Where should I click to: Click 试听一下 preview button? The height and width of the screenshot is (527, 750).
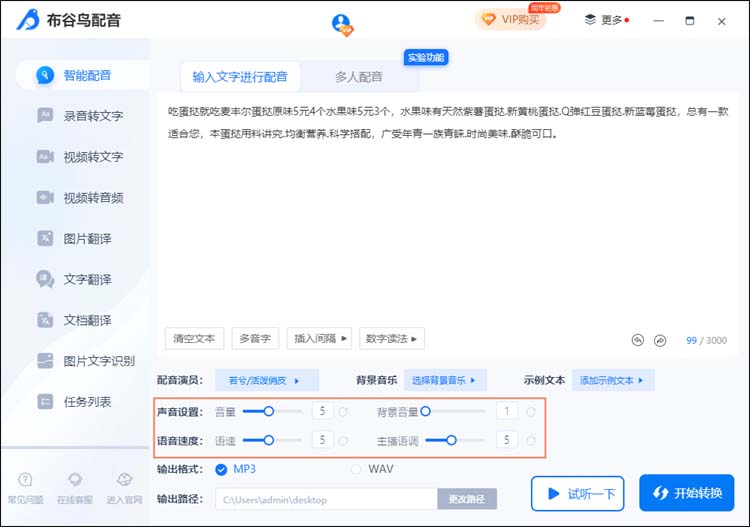point(577,494)
